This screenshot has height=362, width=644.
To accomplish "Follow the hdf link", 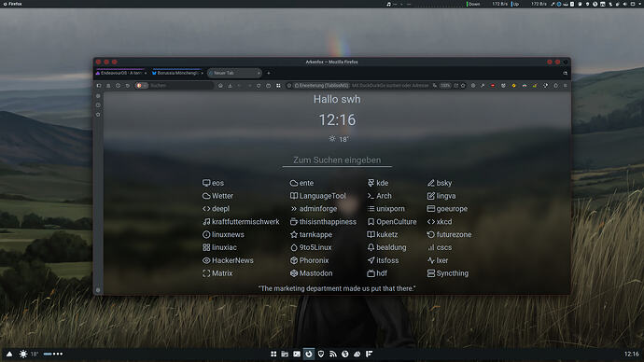I will (x=377, y=273).
